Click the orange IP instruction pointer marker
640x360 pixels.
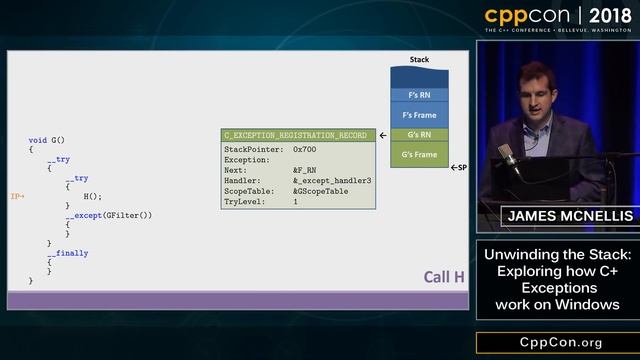(18, 196)
